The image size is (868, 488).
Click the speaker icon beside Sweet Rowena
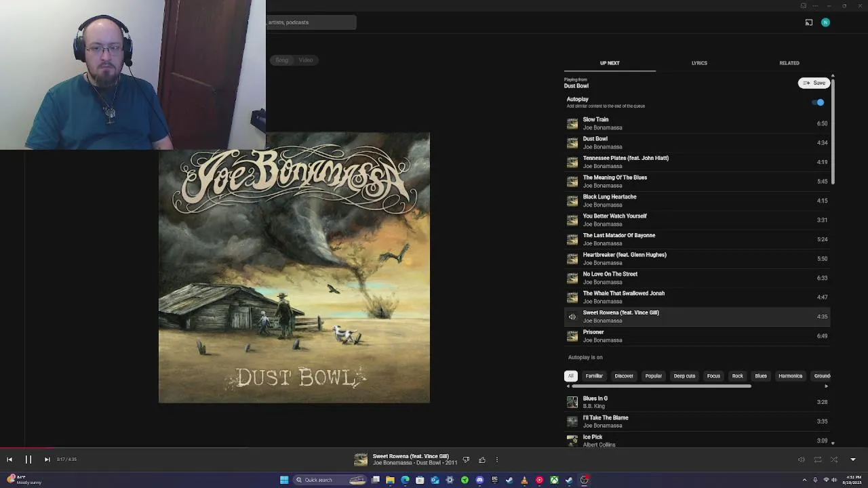tap(572, 317)
